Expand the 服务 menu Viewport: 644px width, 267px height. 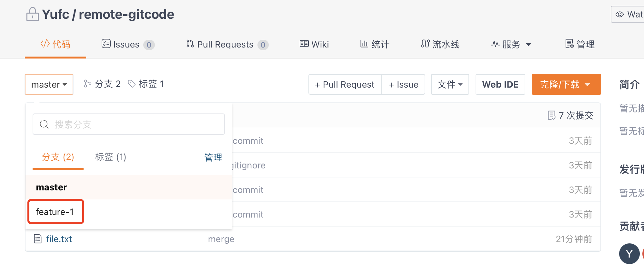pyautogui.click(x=511, y=44)
